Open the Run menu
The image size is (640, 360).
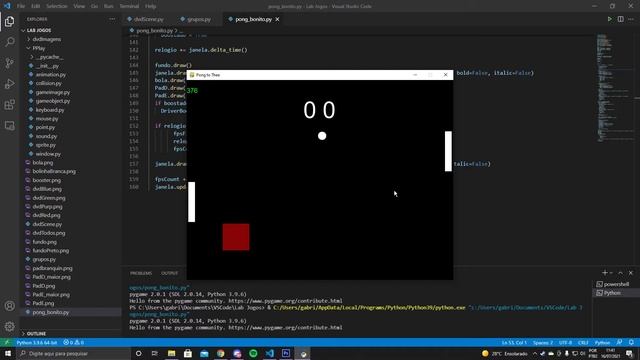click(109, 6)
